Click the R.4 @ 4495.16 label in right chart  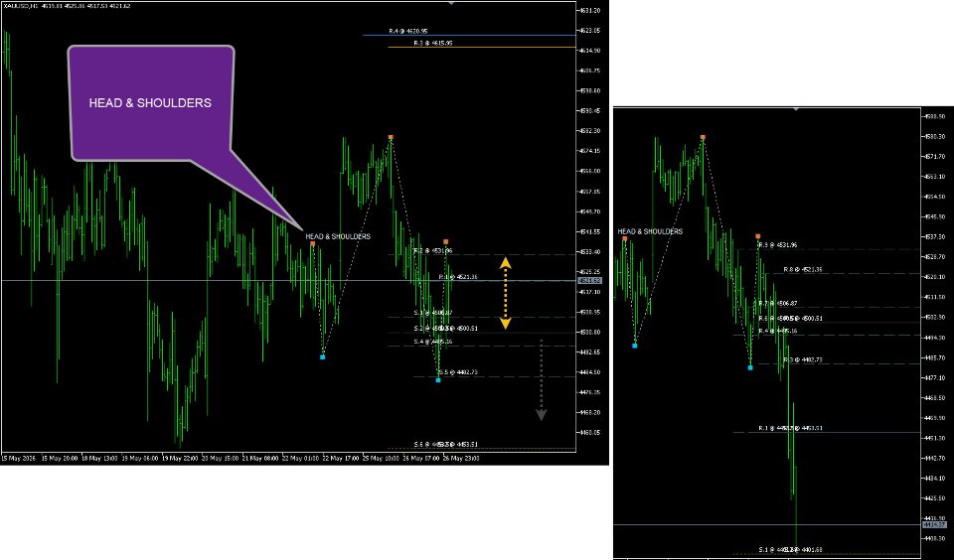pos(777,331)
